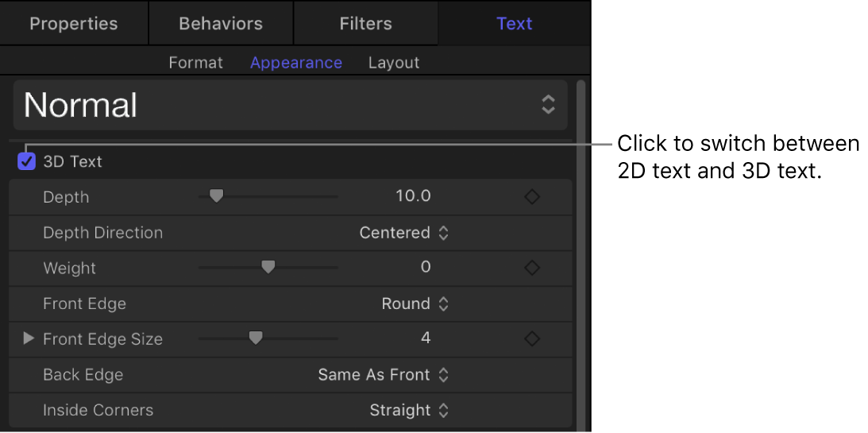Toggle the 3D Text checkbox
Screen dimensions: 868x433
pyautogui.click(x=27, y=162)
